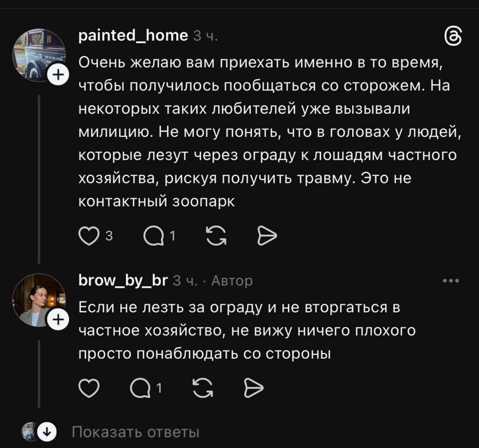Like the brow_by_br reply

(x=87, y=388)
